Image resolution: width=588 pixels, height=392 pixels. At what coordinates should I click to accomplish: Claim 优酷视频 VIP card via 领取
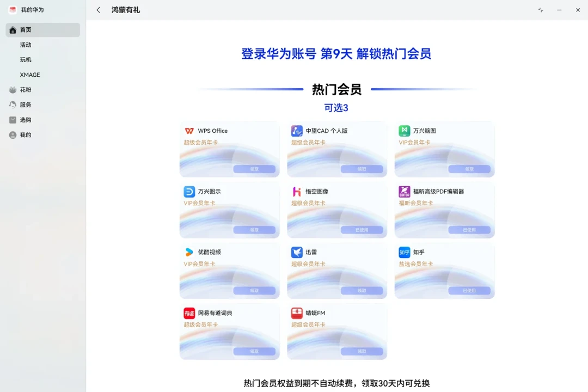[254, 291]
